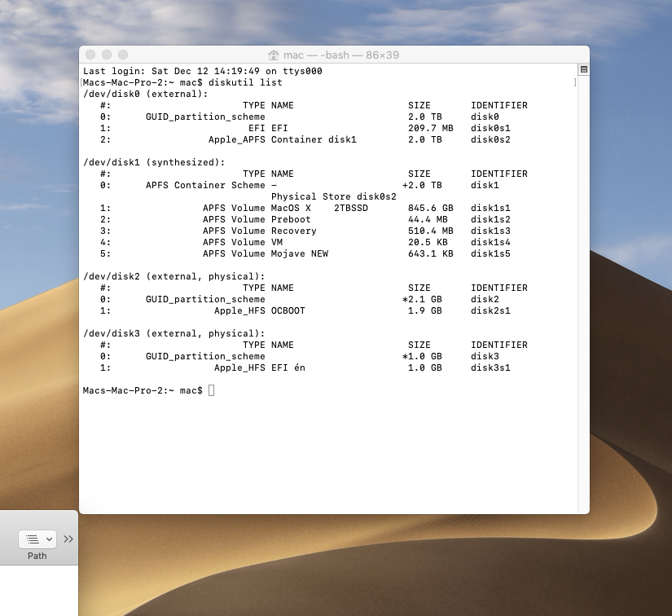Click the 'Recovery' volume name
The height and width of the screenshot is (616, 672).
(x=294, y=231)
